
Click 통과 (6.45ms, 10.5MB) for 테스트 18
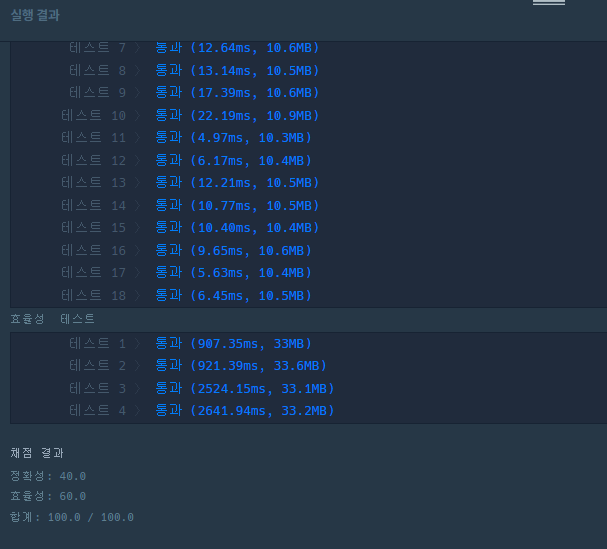(x=233, y=295)
